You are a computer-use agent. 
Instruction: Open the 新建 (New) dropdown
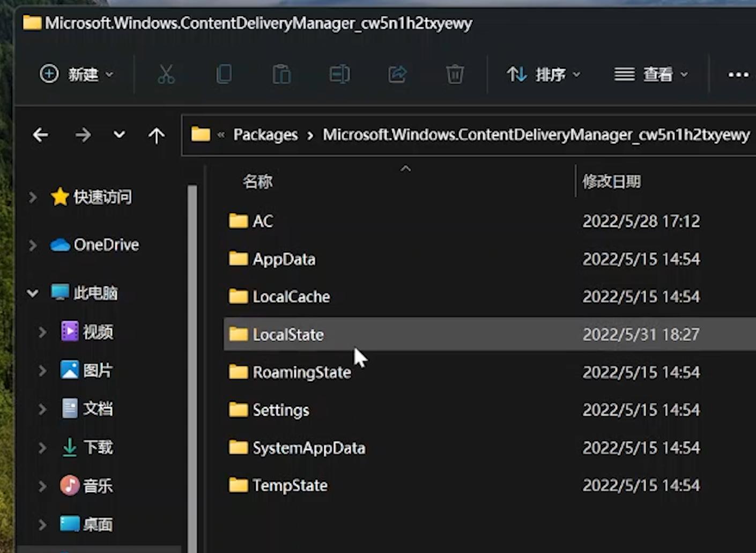click(77, 74)
